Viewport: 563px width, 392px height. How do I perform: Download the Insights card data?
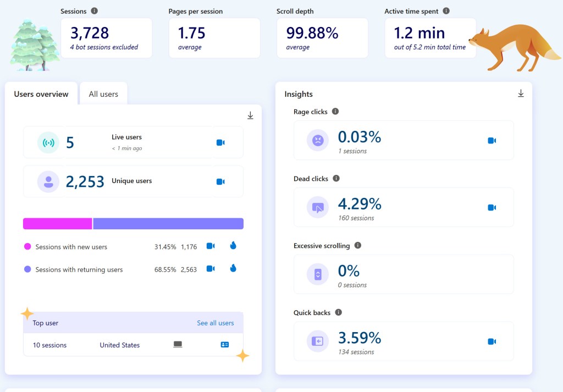pyautogui.click(x=521, y=94)
